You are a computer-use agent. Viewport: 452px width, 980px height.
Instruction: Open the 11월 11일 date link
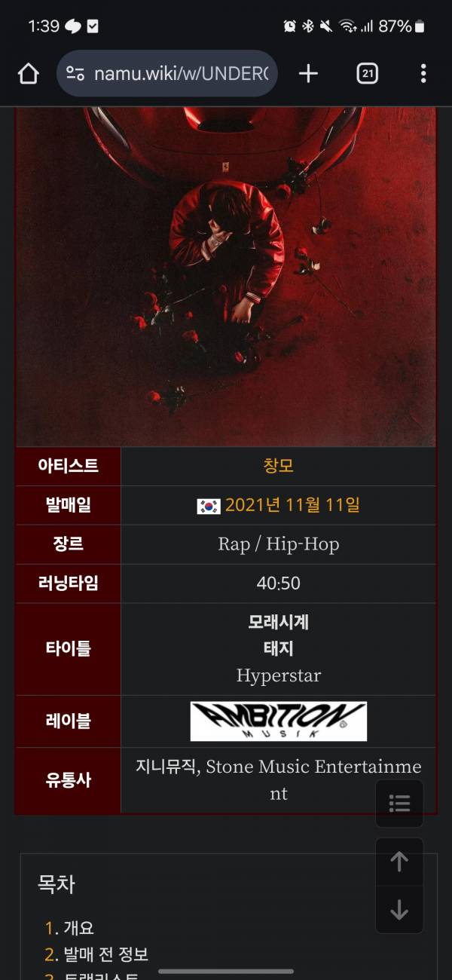click(323, 505)
